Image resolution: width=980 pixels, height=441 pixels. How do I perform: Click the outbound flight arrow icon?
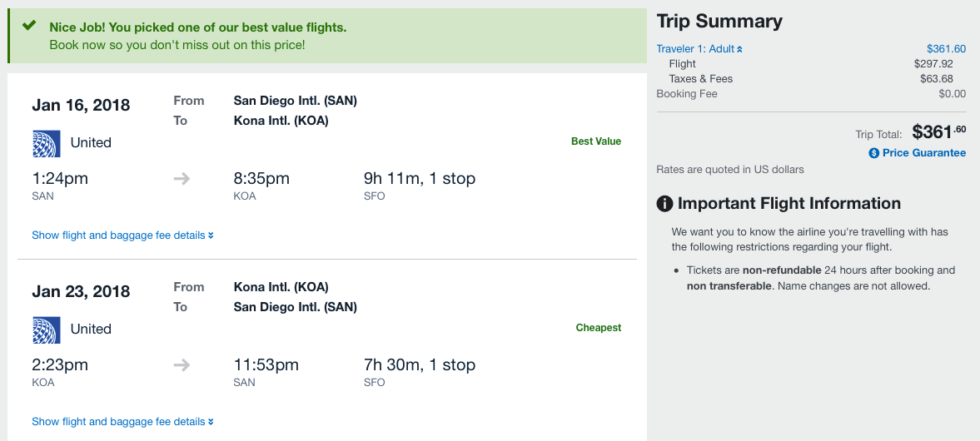(182, 179)
